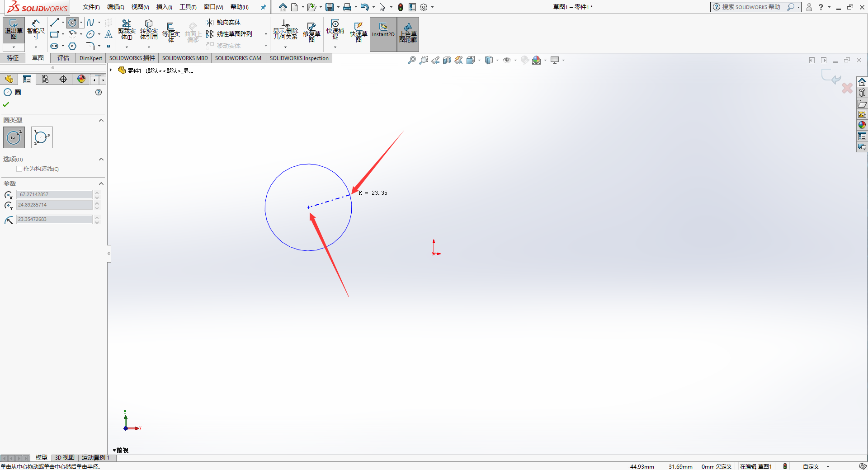
Task: Switch to Features (特征) ribbon tab
Action: (x=13, y=58)
